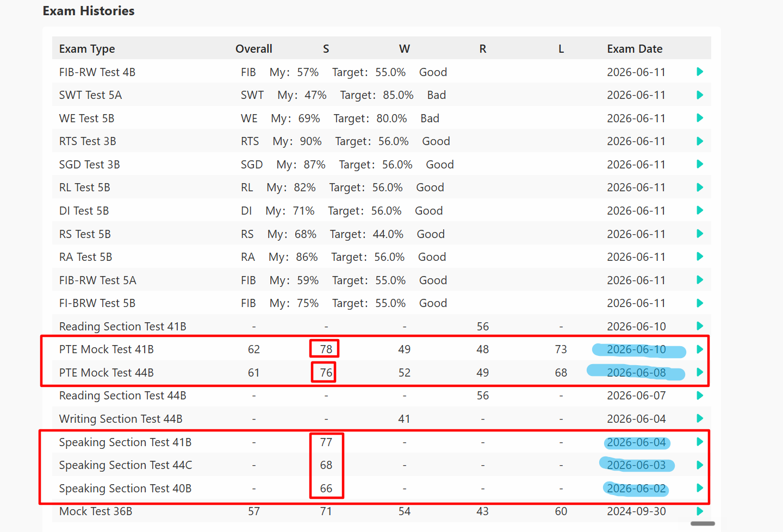Open Speaking Section Test 41B arrow
Image resolution: width=783 pixels, height=532 pixels.
point(700,442)
